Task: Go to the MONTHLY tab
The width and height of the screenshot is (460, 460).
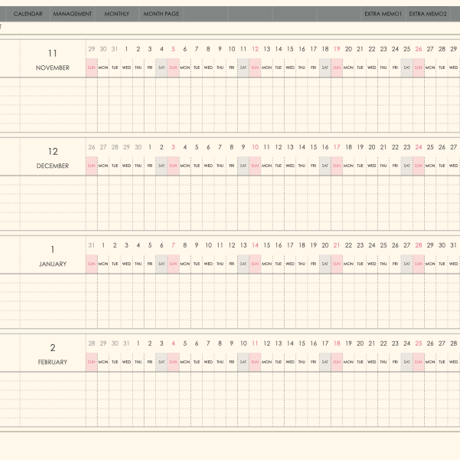Action: coord(117,14)
